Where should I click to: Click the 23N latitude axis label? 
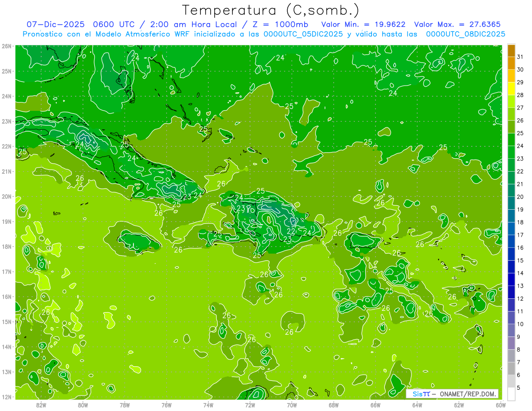(x=7, y=121)
